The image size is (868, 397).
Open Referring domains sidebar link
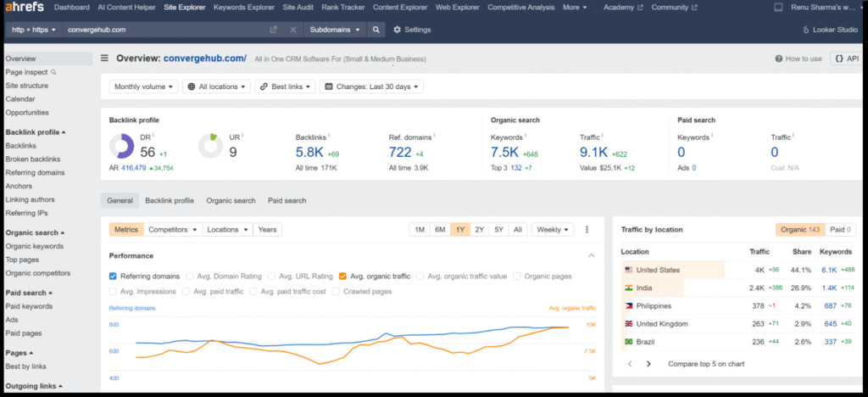coord(35,173)
